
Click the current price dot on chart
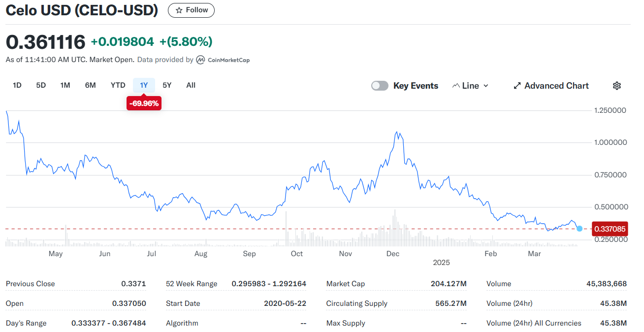point(580,229)
